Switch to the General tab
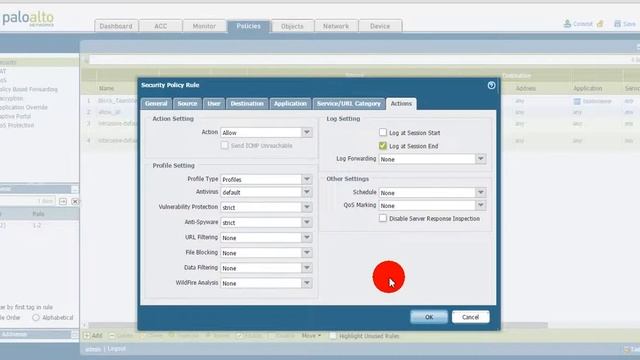 (x=156, y=104)
